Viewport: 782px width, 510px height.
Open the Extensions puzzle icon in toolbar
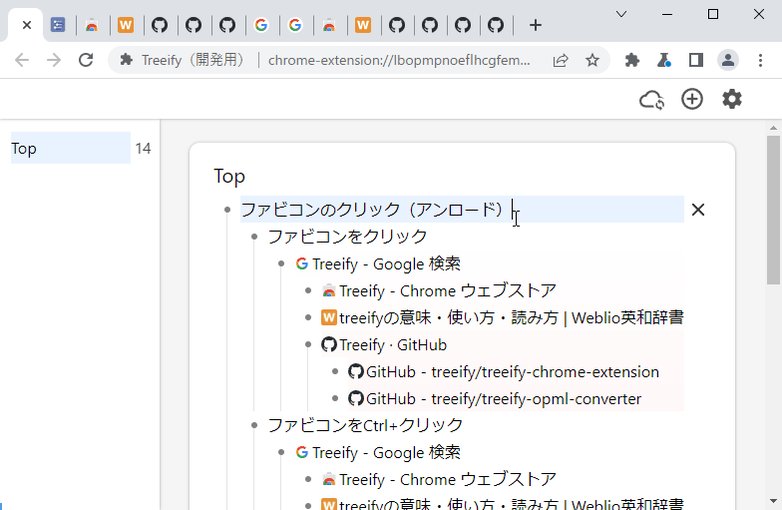[x=632, y=60]
